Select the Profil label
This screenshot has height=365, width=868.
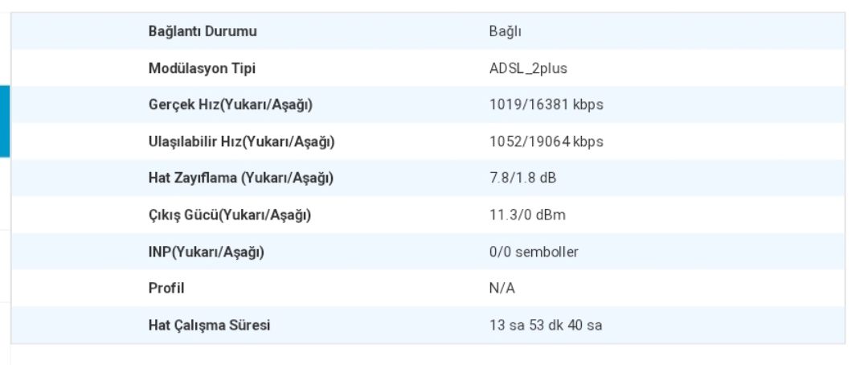166,289
